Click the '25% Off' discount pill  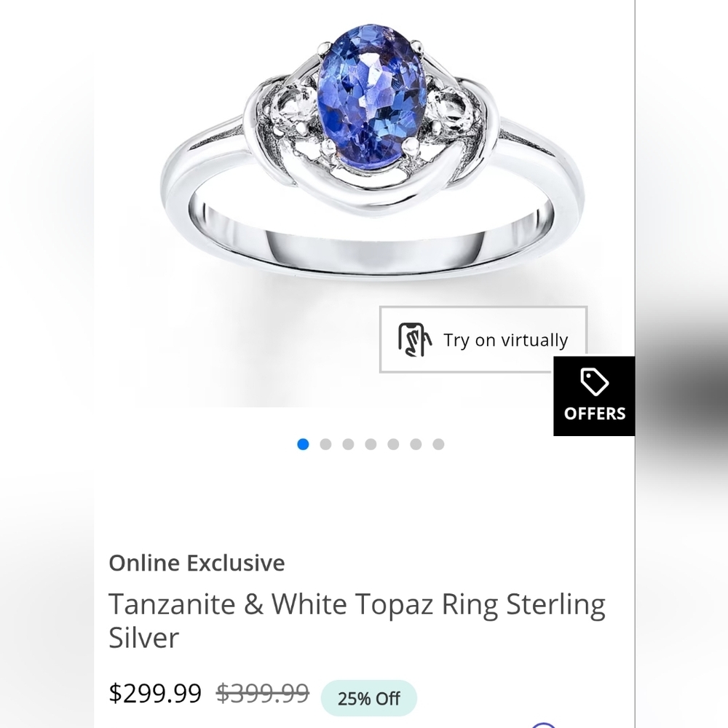(368, 697)
